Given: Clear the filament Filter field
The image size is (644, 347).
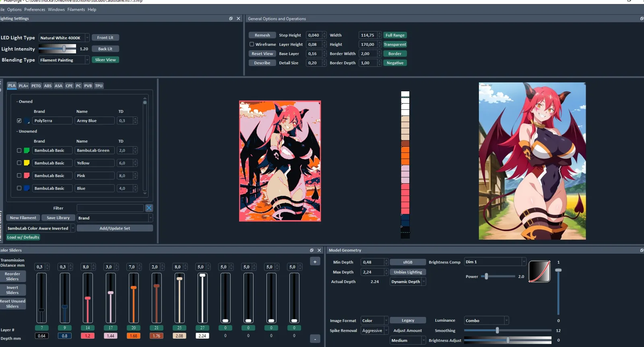Looking at the screenshot, I should pos(149,208).
